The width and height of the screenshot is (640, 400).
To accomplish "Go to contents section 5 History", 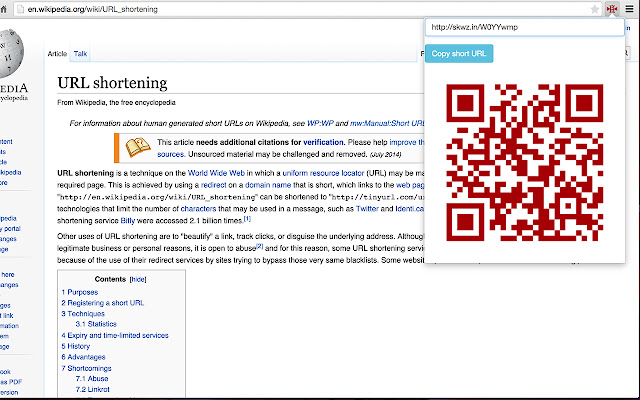I will pos(76,346).
